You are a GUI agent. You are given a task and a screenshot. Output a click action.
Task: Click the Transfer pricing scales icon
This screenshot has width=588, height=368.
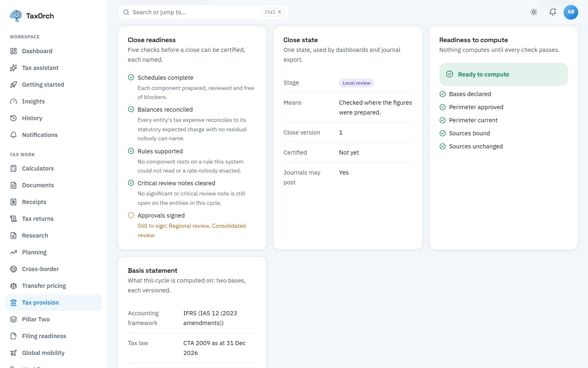pos(13,286)
